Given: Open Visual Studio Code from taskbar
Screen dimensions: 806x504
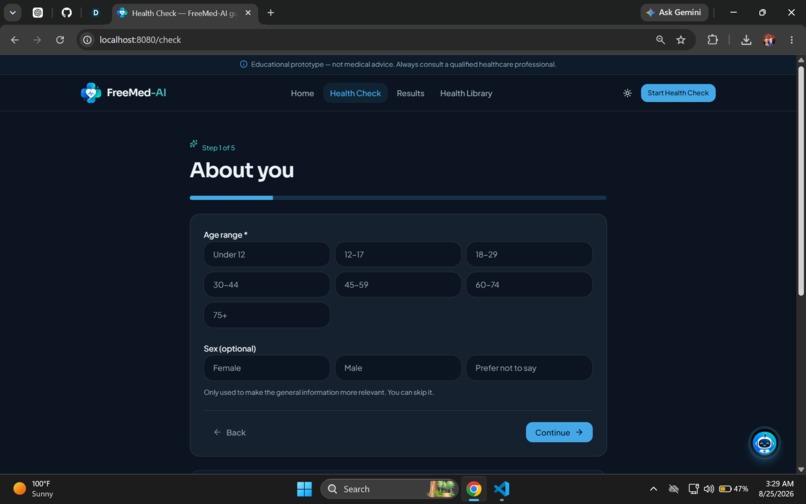Looking at the screenshot, I should tap(502, 489).
